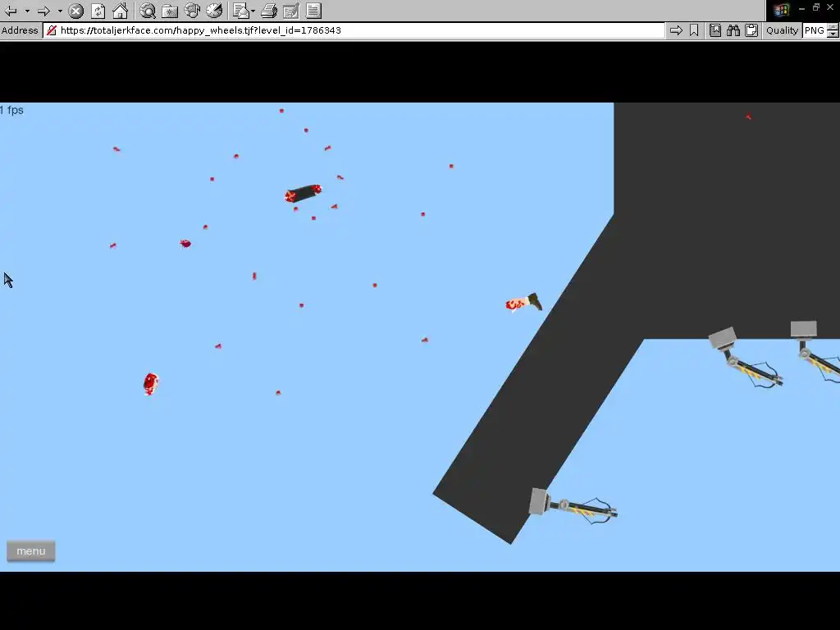Click the Go arrow beside address bar
Viewport: 840px width, 630px height.
[x=676, y=30]
